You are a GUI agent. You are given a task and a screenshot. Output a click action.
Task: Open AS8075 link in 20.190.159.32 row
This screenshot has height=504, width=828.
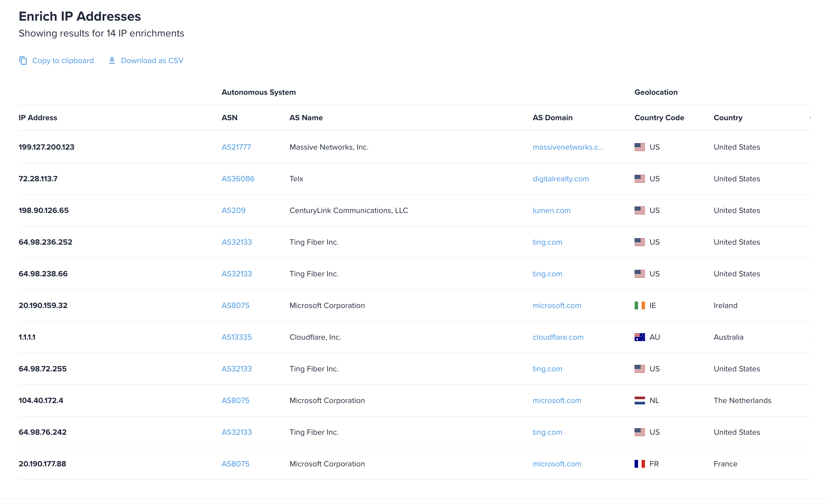(236, 305)
